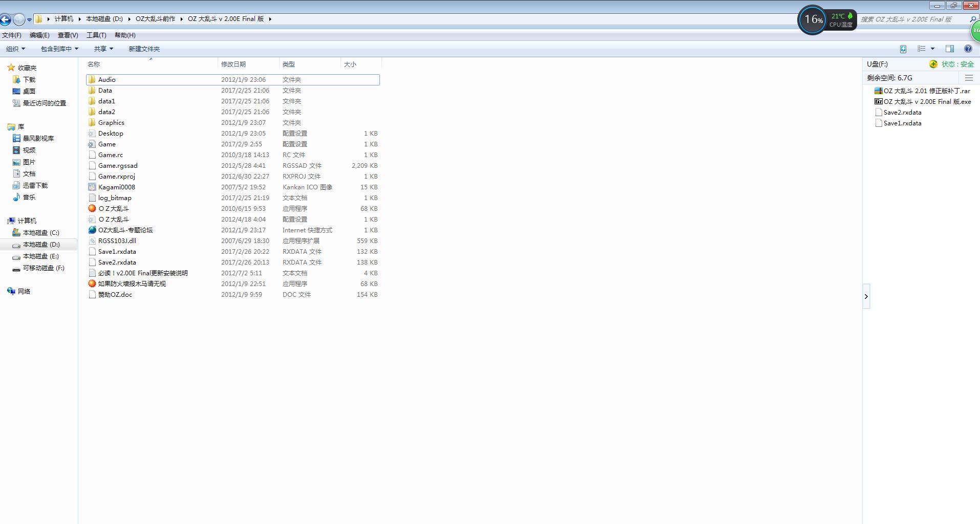980x524 pixels.
Task: Open the 共享 dropdown
Action: 103,49
